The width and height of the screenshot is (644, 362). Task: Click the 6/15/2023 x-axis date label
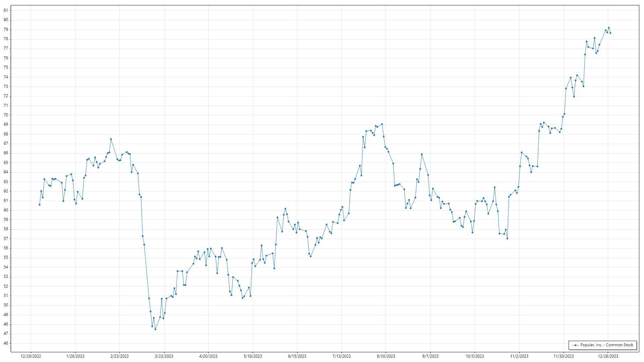(297, 356)
